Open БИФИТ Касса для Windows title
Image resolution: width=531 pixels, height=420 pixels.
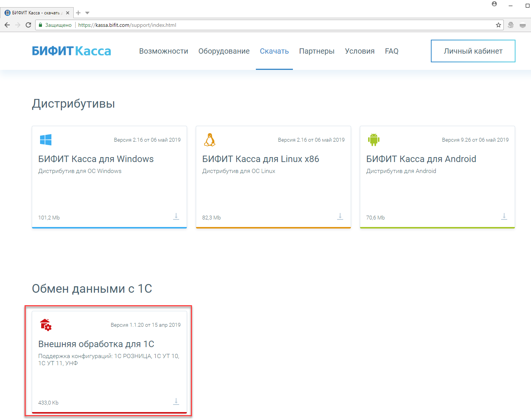(96, 159)
